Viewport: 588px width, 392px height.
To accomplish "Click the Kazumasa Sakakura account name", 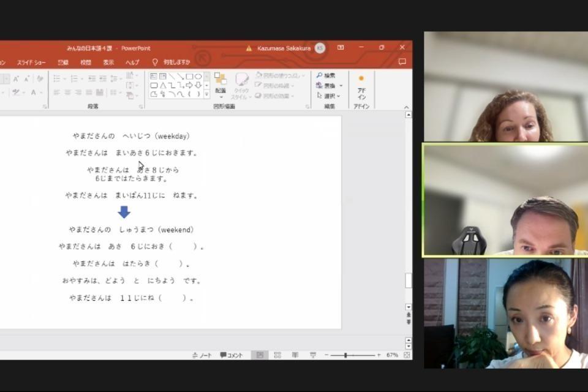I will click(282, 48).
